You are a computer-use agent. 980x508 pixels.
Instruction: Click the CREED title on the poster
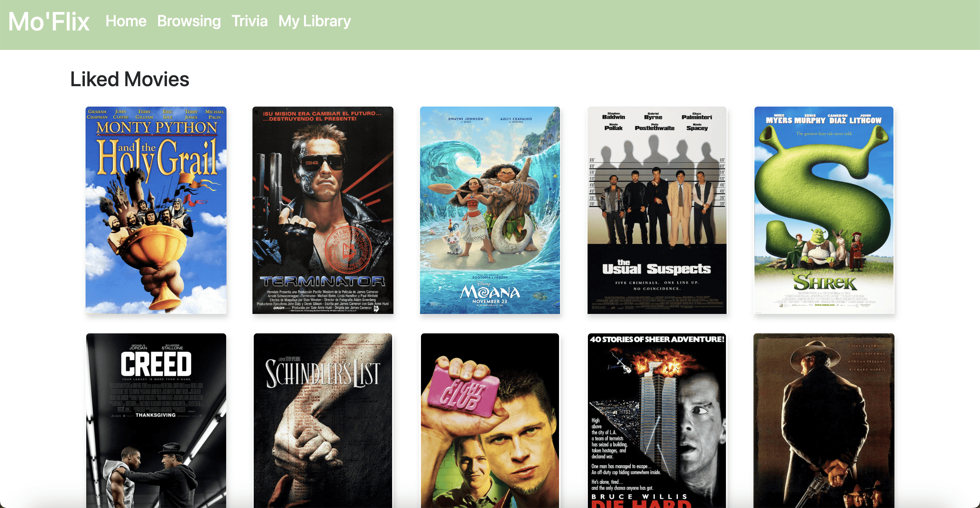click(156, 364)
